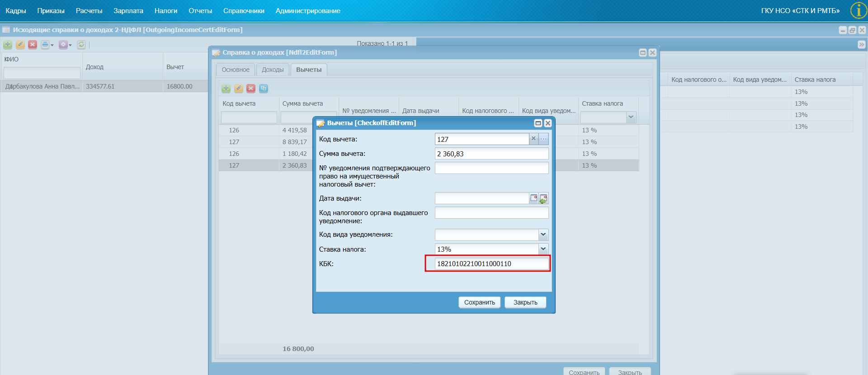Click Код налогового о... header in right grid
The height and width of the screenshot is (375, 868).
(698, 80)
